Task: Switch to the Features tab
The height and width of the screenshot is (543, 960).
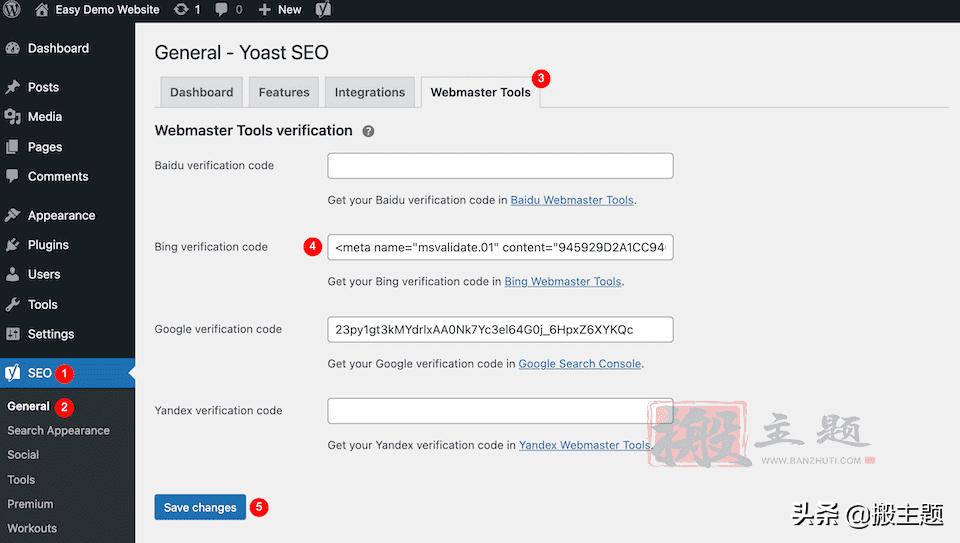Action: [284, 92]
